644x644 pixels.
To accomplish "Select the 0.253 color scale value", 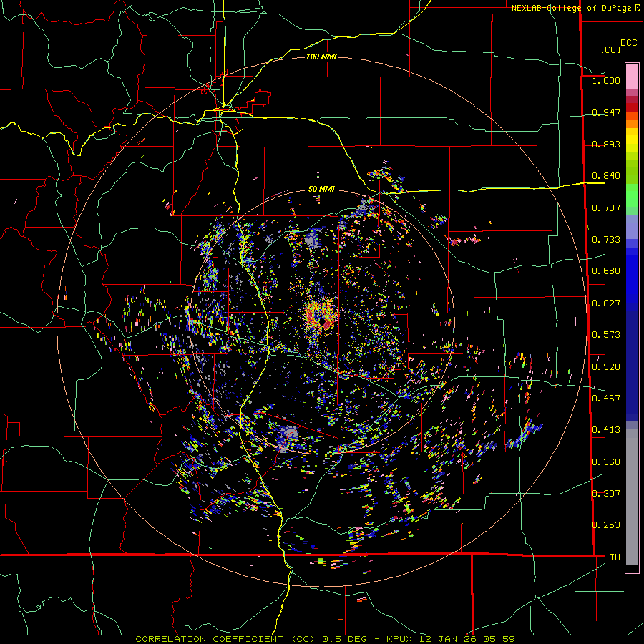I will [x=606, y=525].
